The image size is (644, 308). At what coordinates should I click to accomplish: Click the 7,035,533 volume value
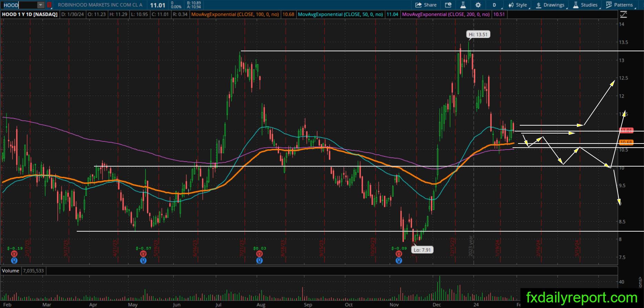(x=33, y=270)
